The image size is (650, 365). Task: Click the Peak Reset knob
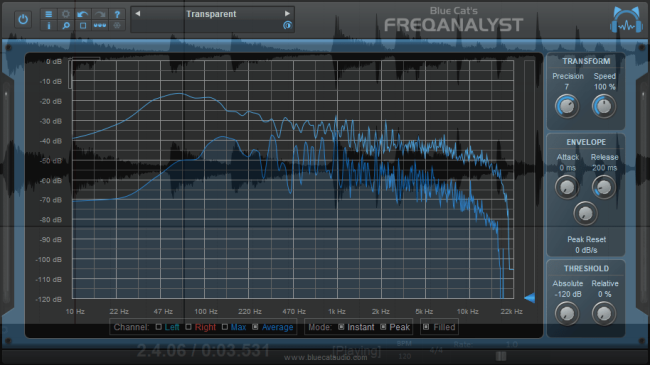tap(585, 213)
